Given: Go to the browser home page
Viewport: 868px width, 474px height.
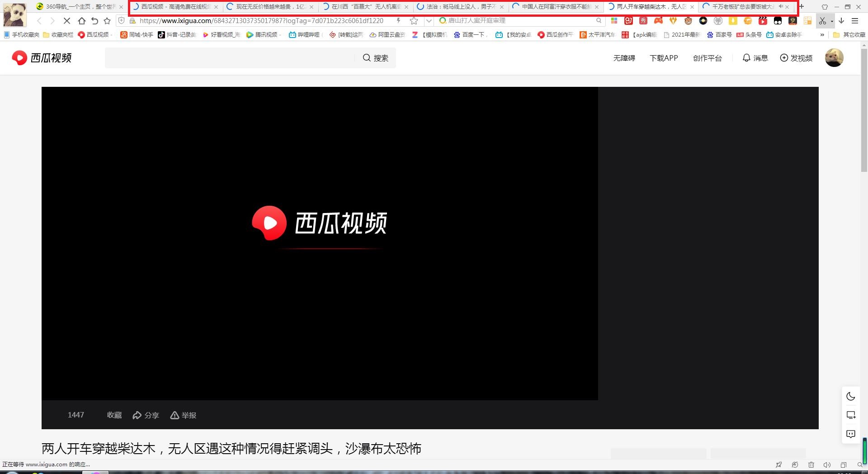Looking at the screenshot, I should click(81, 21).
